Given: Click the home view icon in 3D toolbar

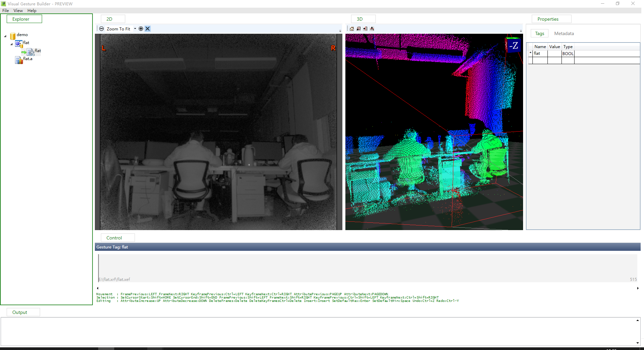Looking at the screenshot, I should [352, 29].
